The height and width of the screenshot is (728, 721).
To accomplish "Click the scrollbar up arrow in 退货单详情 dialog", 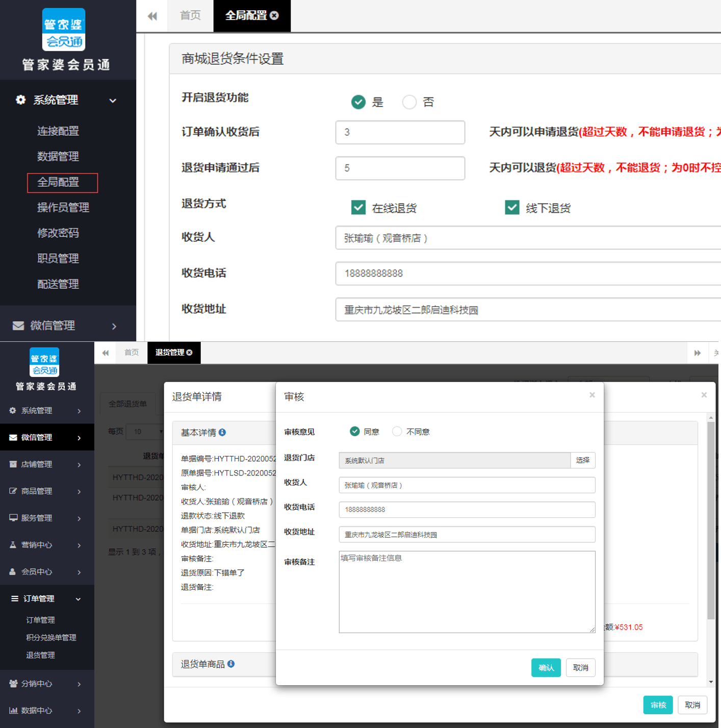I will 711,418.
